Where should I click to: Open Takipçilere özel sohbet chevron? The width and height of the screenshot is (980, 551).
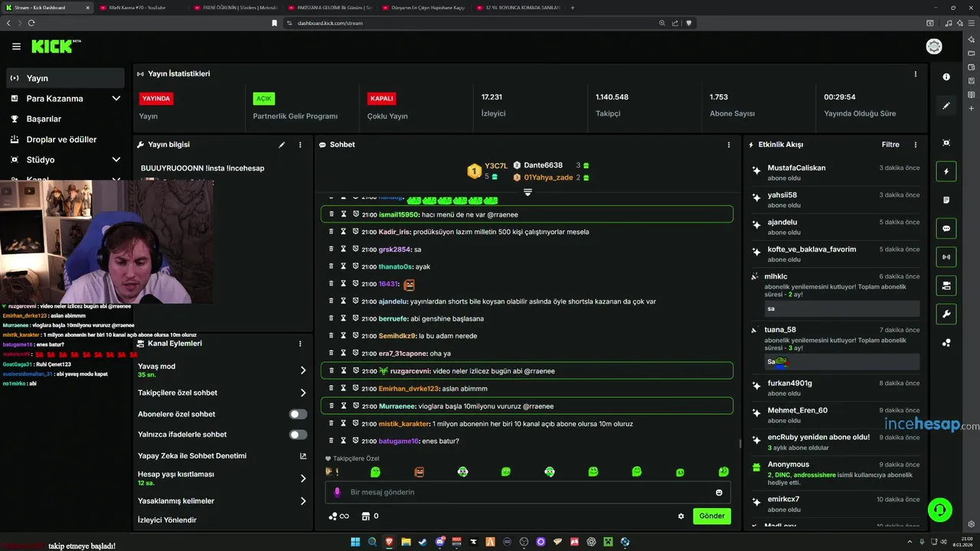pyautogui.click(x=303, y=393)
